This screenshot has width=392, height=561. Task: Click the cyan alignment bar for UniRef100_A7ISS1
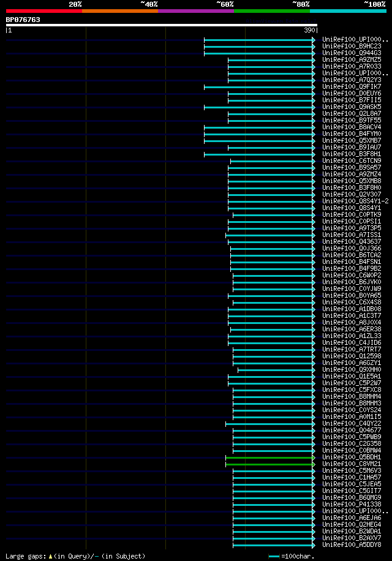[270, 235]
